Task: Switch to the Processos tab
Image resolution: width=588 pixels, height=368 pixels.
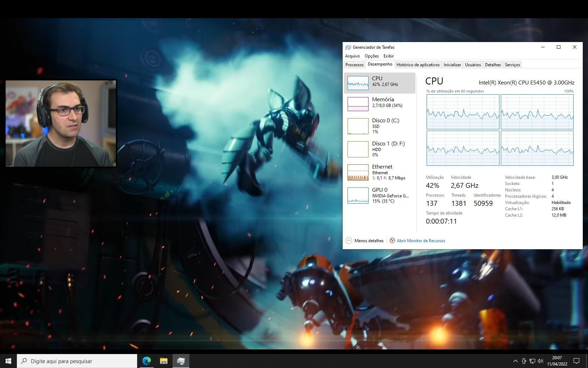Action: click(354, 65)
